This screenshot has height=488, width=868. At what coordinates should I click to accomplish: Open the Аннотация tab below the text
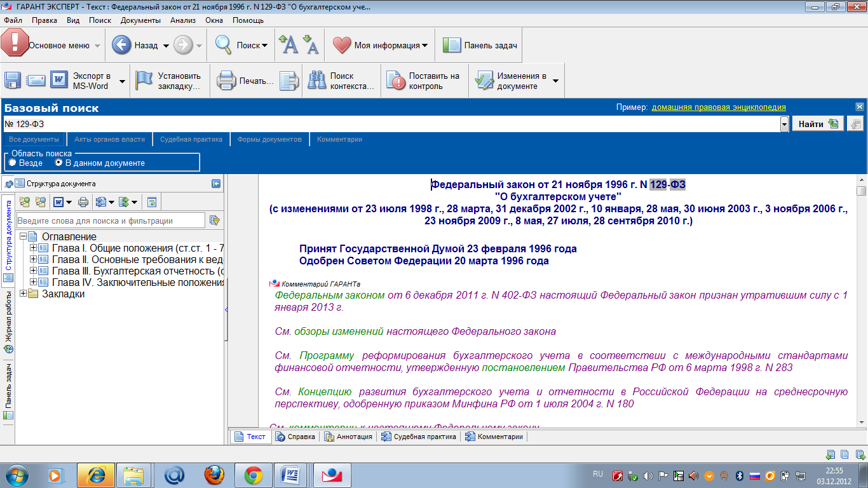pyautogui.click(x=348, y=437)
